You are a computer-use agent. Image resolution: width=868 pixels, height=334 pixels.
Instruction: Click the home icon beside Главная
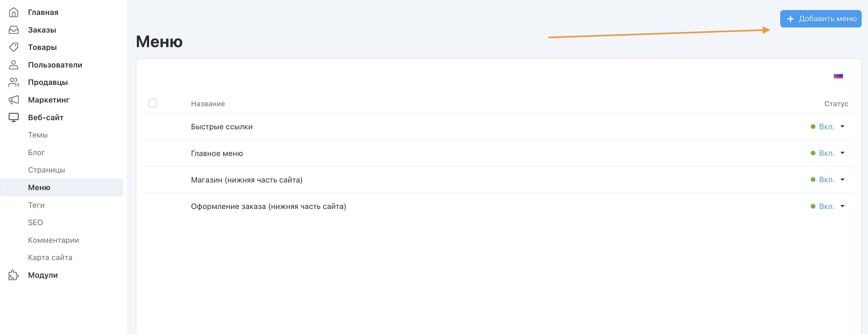click(13, 12)
